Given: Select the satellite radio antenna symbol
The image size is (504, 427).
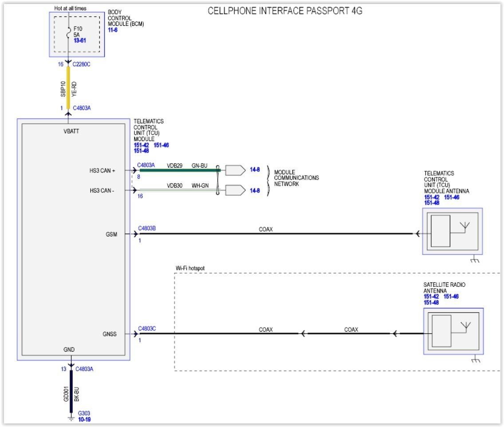Looking at the screenshot, I should click(453, 330).
